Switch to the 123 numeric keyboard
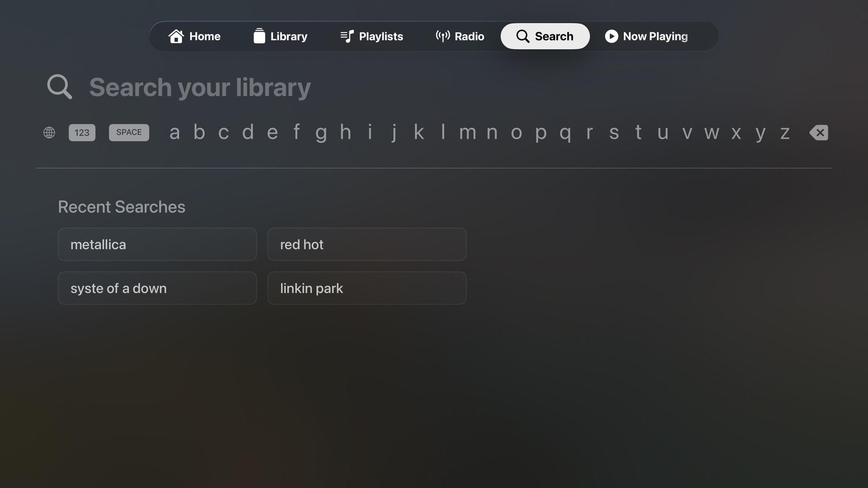 click(x=81, y=132)
